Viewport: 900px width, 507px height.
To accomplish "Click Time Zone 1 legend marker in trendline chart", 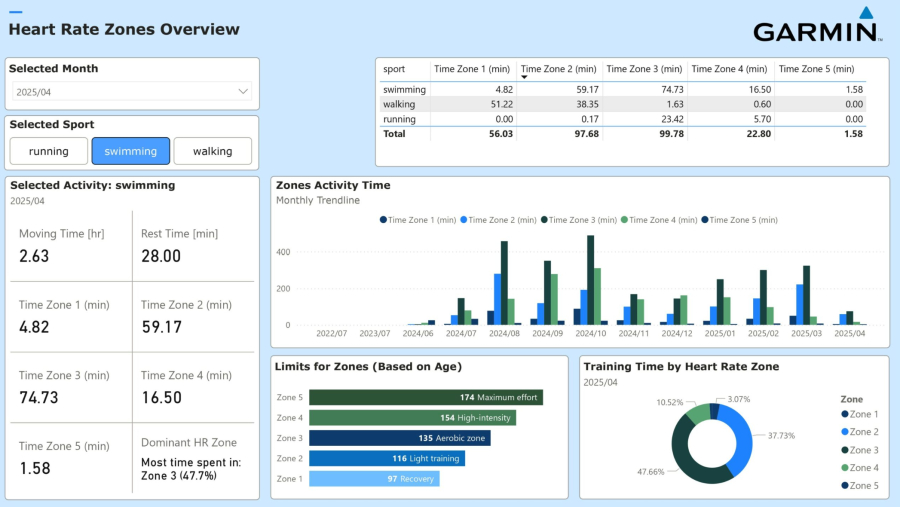I will click(383, 219).
